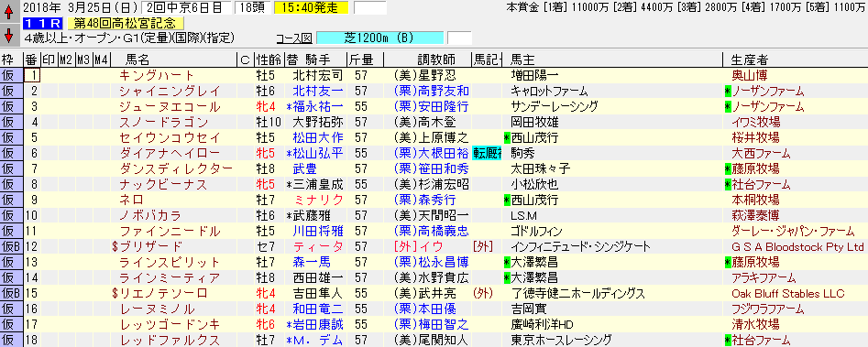Click green asterisk beside 社台ファーム in row 18
The image size is (868, 347).
728,340
